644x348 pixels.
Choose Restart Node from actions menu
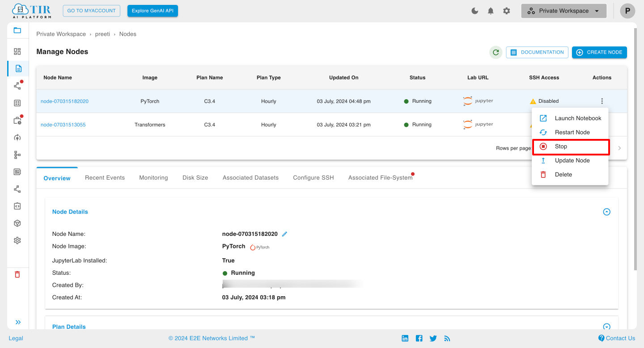(x=570, y=132)
